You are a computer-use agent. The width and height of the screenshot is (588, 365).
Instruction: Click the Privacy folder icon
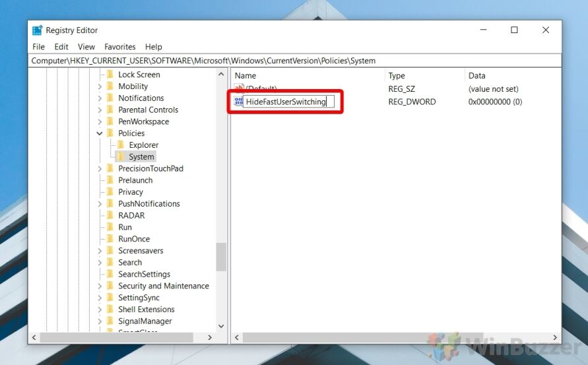pos(110,191)
